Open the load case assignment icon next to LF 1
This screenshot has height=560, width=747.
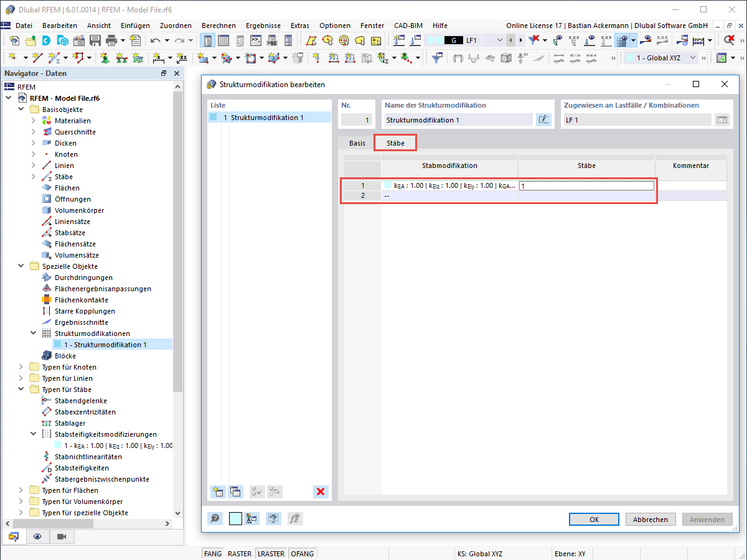[x=723, y=119]
